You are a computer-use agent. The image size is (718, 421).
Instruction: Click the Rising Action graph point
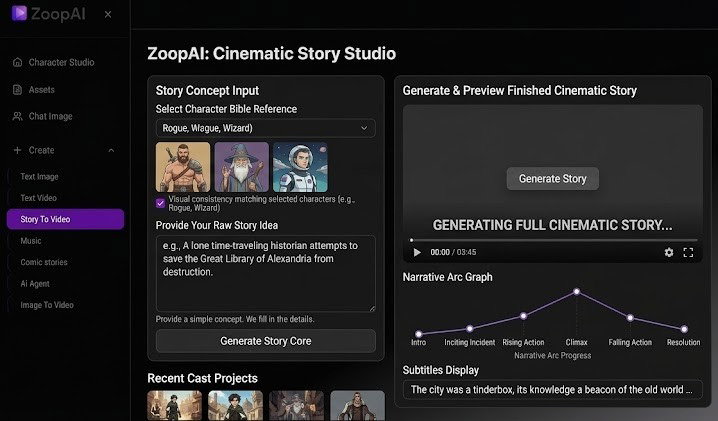coord(523,316)
